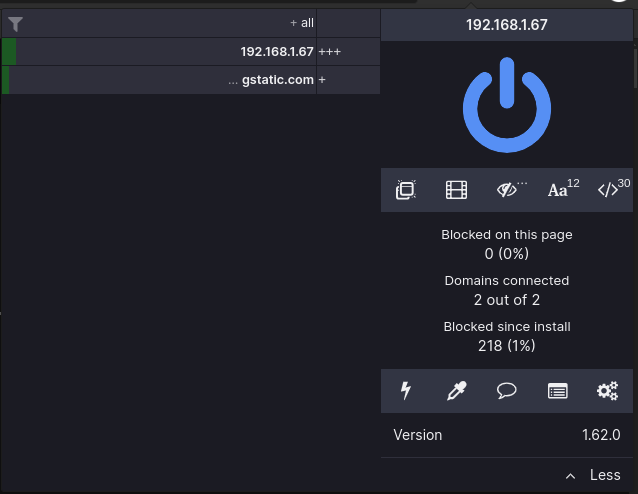Click the filter funnel icon

click(16, 24)
